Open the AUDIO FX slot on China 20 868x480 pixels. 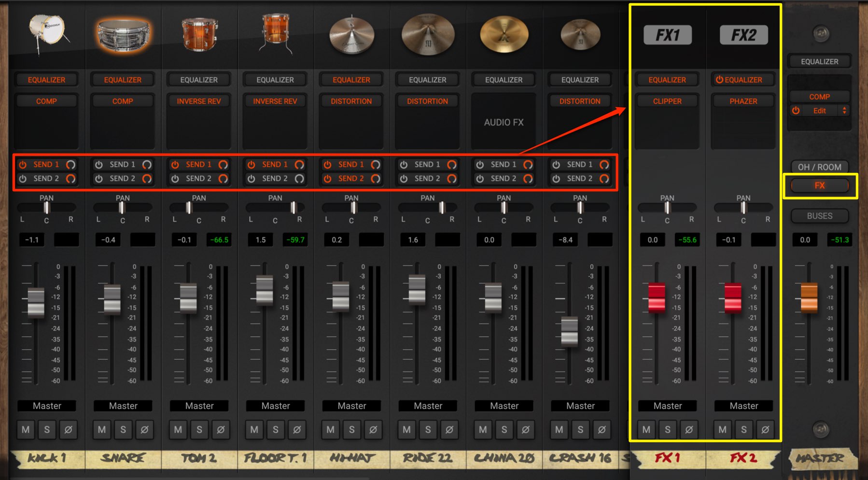pos(504,122)
